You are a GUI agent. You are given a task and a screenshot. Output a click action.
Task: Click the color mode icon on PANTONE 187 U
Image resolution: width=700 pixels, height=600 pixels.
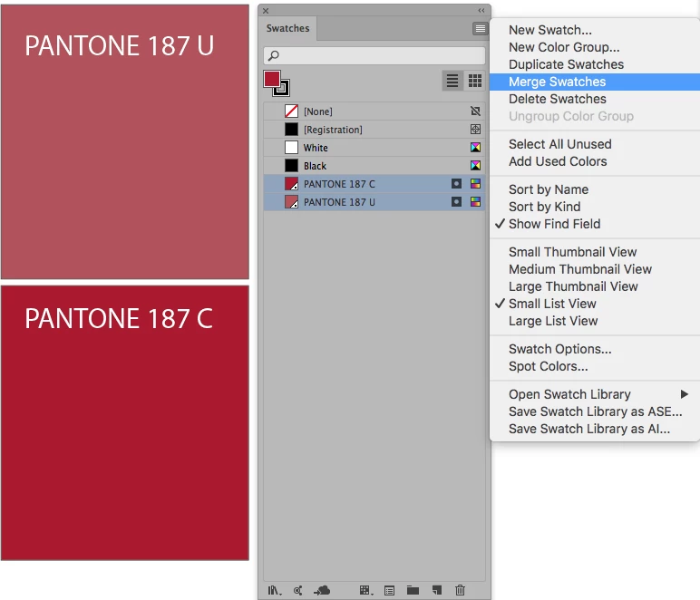[x=475, y=202]
